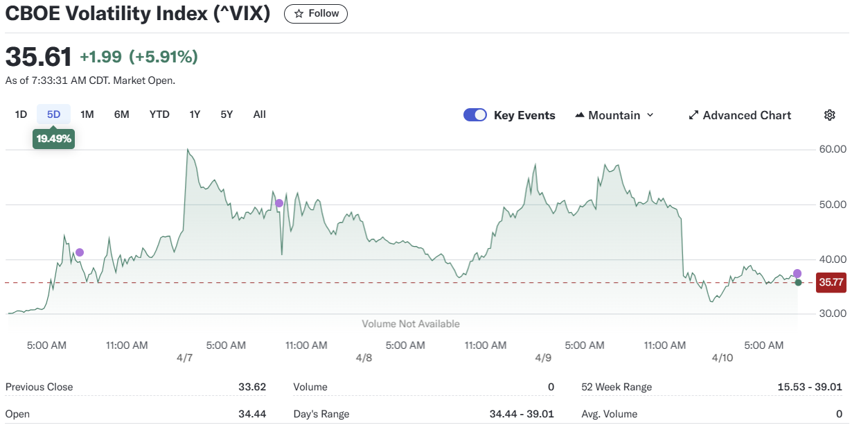Select the 1M time range tab
The image size is (868, 432).
tap(87, 114)
